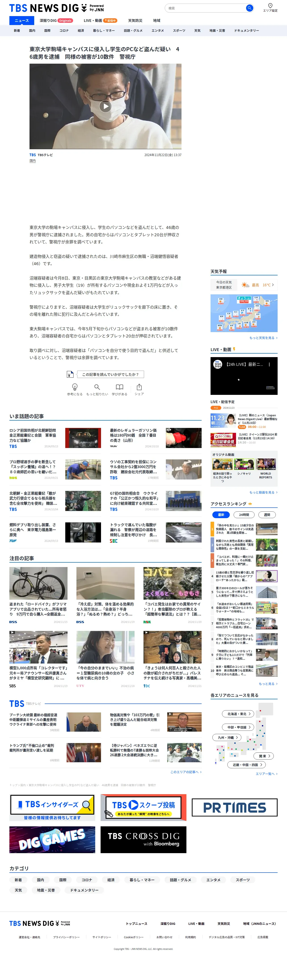Click the エリア一覧へ link
This screenshot has width=287, height=980.
[266, 774]
